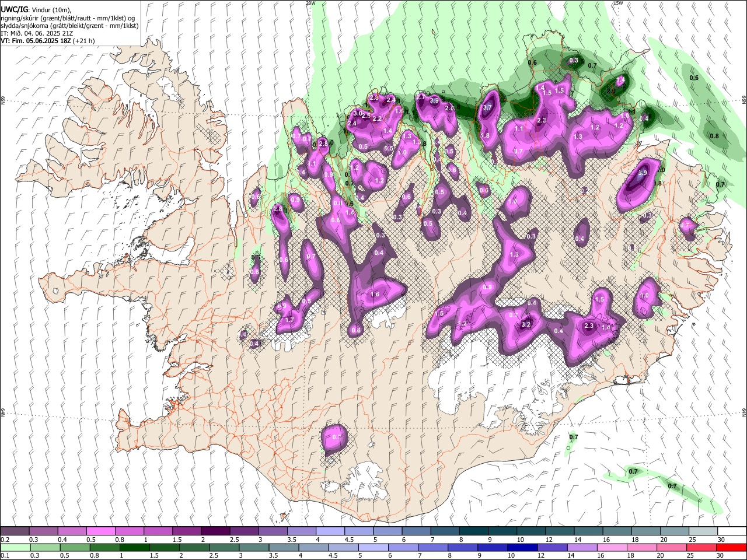Click the "0.2" label starting the top legend row
The width and height of the screenshot is (747, 560).
pos(5,540)
